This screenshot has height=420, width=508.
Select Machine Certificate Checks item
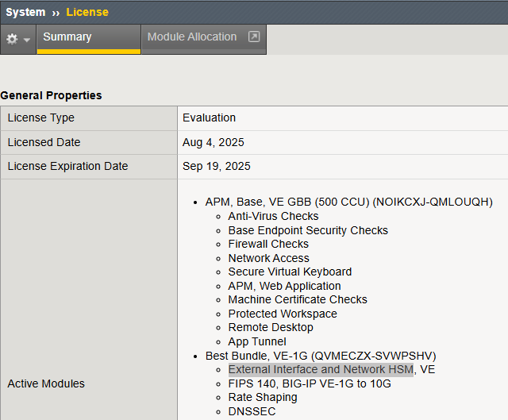298,299
